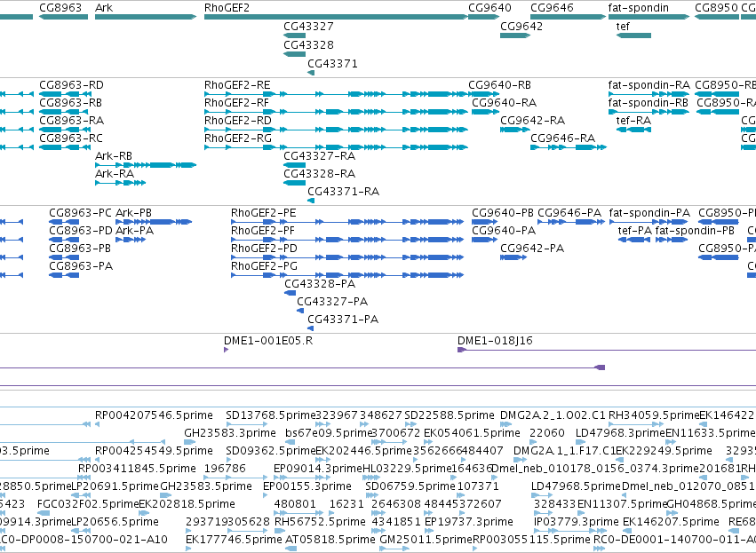Click EST label AT05818.5prime
756x553 pixels.
tap(330, 540)
